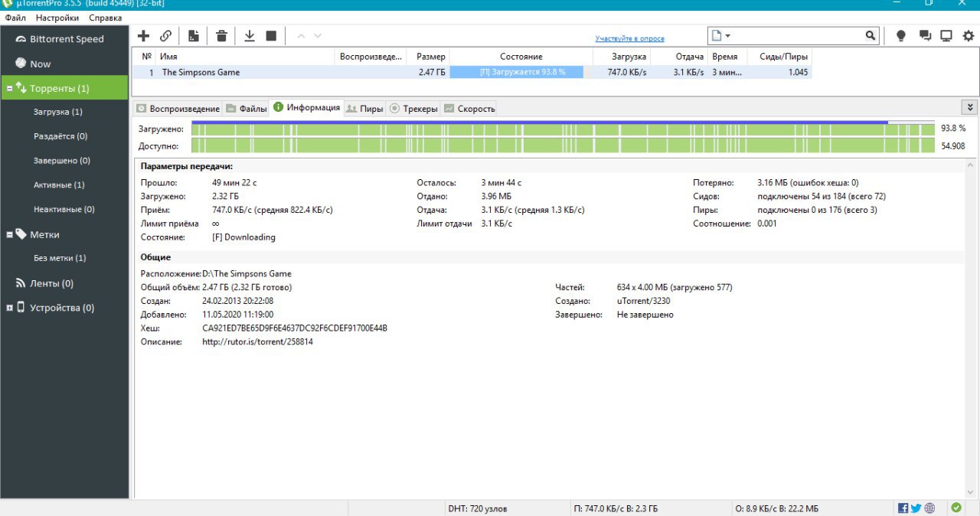Move torrent up in queue
This screenshot has width=980, height=516.
tap(300, 35)
